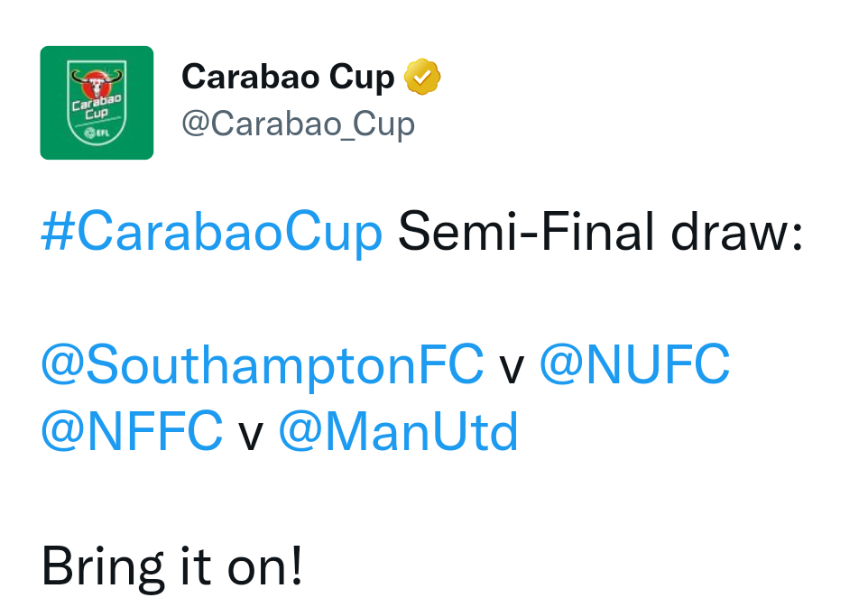The height and width of the screenshot is (616, 868).
Task: Open the Carabao Cup profile avatar
Action: click(97, 103)
